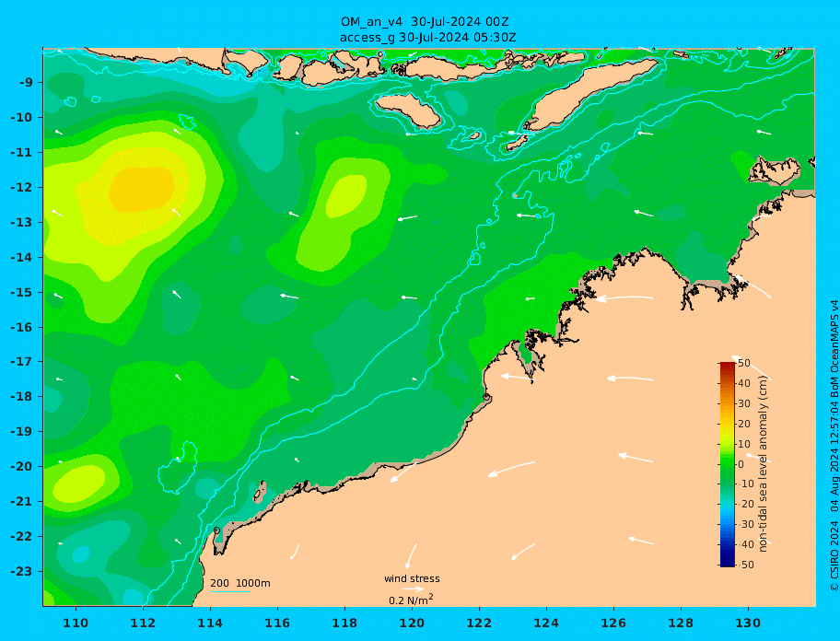
Task: Click the latitude label '-21'
Action: point(22,502)
